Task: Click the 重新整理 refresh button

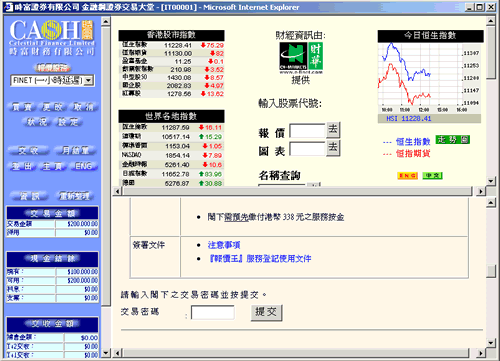Action: coord(74,196)
